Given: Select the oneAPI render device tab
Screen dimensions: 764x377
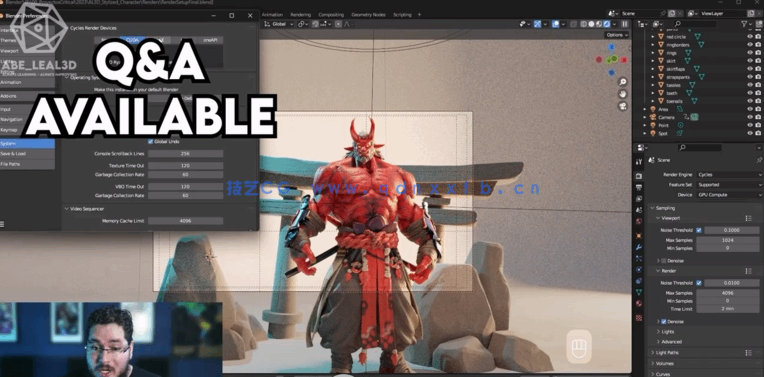Looking at the screenshot, I should [x=210, y=40].
